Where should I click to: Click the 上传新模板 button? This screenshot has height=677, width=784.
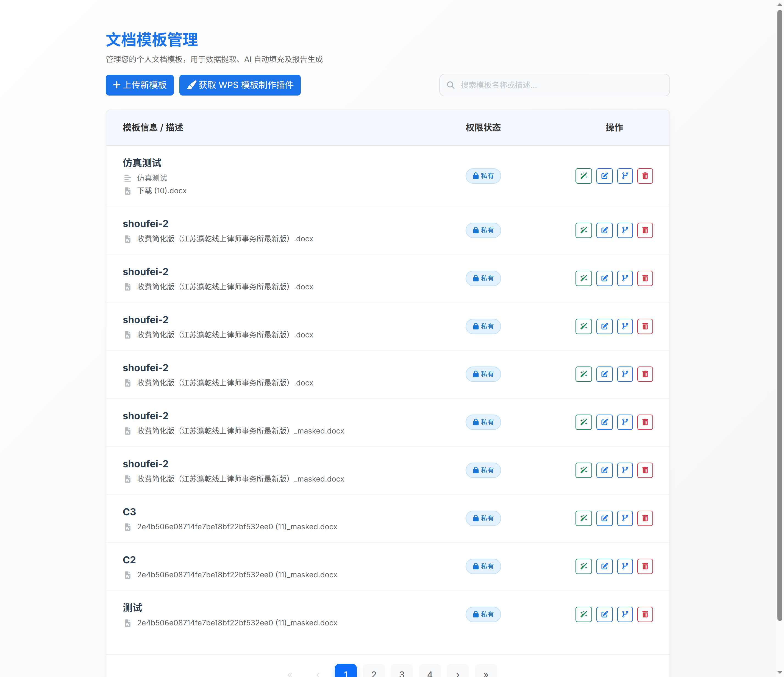(x=139, y=85)
